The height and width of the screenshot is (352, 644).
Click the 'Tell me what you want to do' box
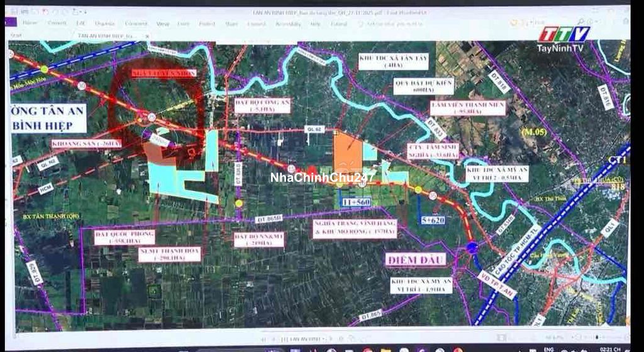coord(385,24)
